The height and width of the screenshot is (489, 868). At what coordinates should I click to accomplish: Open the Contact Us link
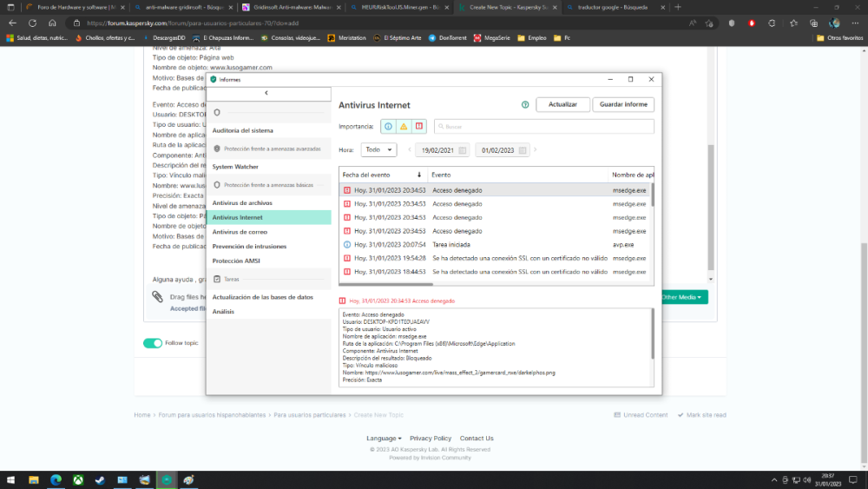click(476, 438)
